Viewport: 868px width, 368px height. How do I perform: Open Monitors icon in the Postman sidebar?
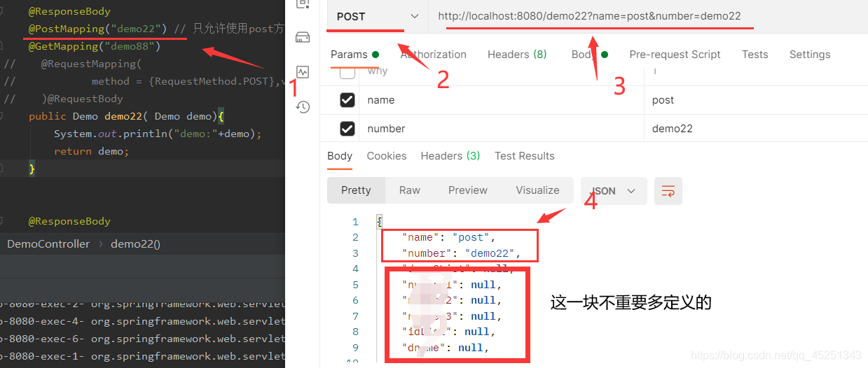pyautogui.click(x=302, y=71)
